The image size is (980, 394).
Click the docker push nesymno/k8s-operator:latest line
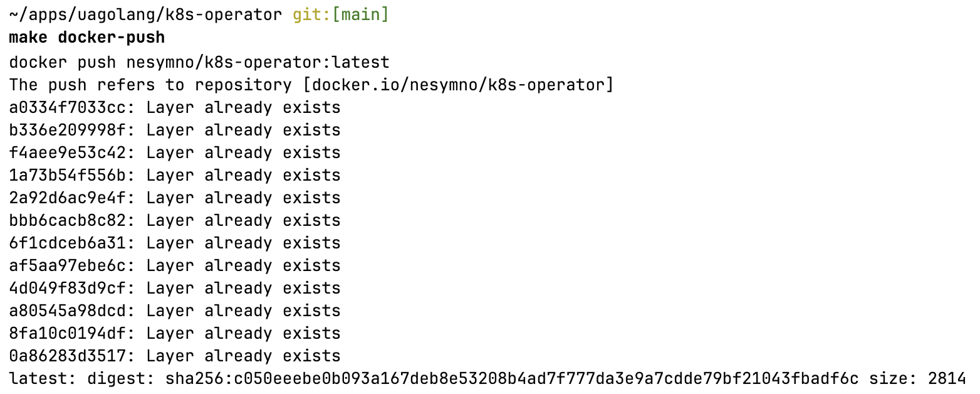199,62
